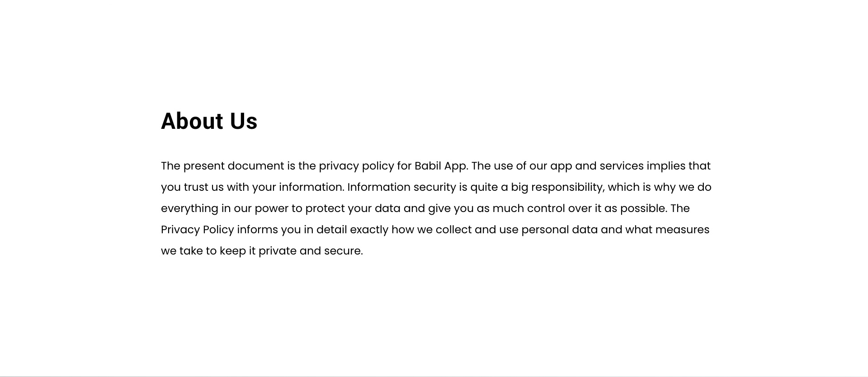Viewport: 868px width, 377px height.
Task: Click the phrase "how we collect"
Action: click(x=432, y=230)
